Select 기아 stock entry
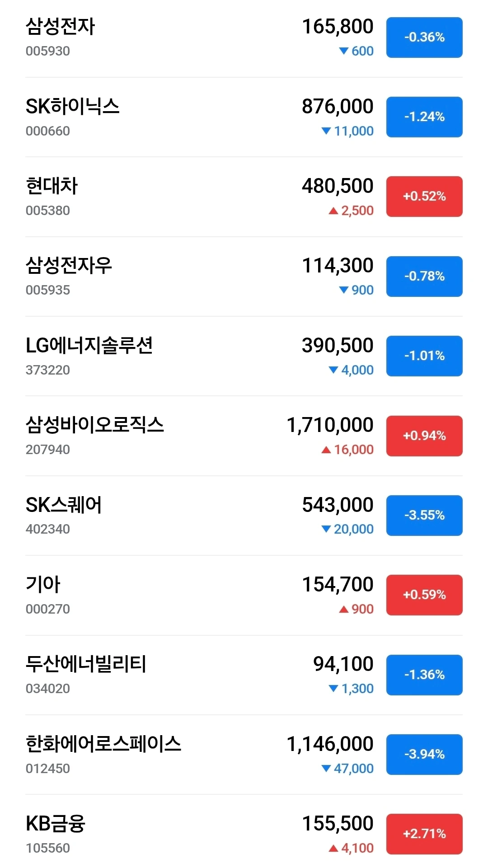Screen dimensions: 488x868 click(x=244, y=596)
